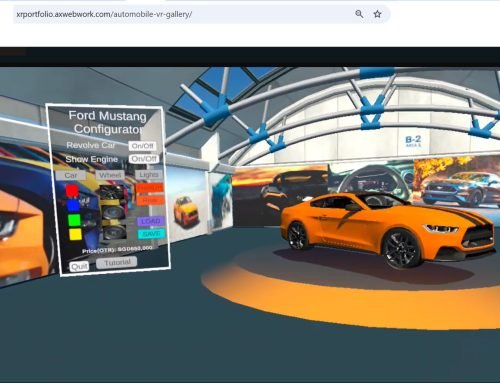
Task: Pick the yellow car color swatch
Action: click(x=75, y=234)
